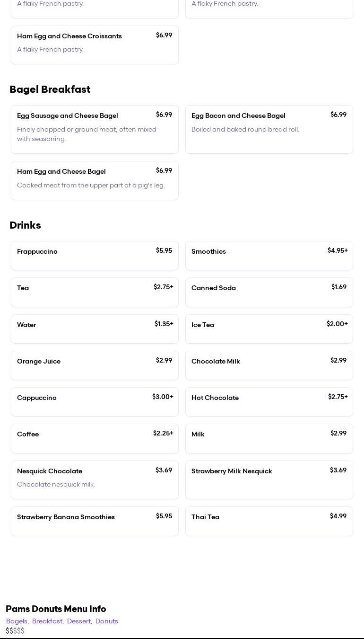Choose the Canned Soda item
This screenshot has width=364, height=639.
click(x=269, y=292)
